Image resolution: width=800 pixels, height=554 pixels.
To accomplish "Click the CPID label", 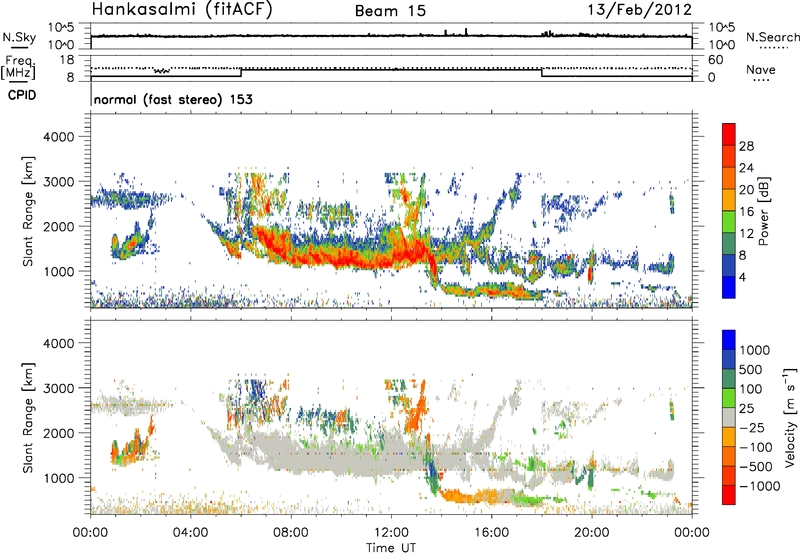I will point(22,95).
